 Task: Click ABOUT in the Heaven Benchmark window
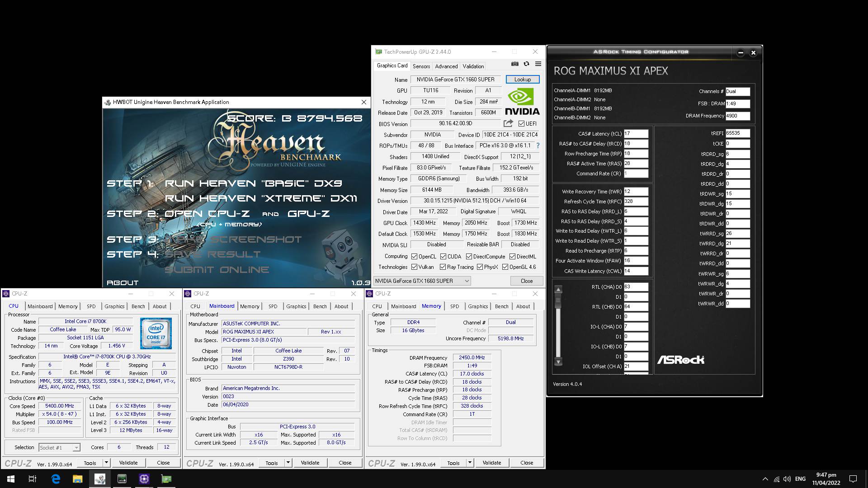click(x=123, y=283)
